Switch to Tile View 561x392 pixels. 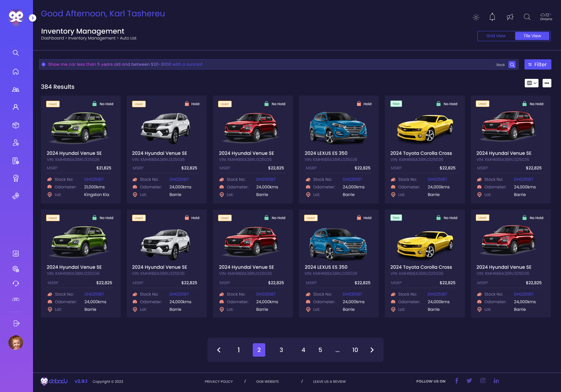pyautogui.click(x=532, y=36)
